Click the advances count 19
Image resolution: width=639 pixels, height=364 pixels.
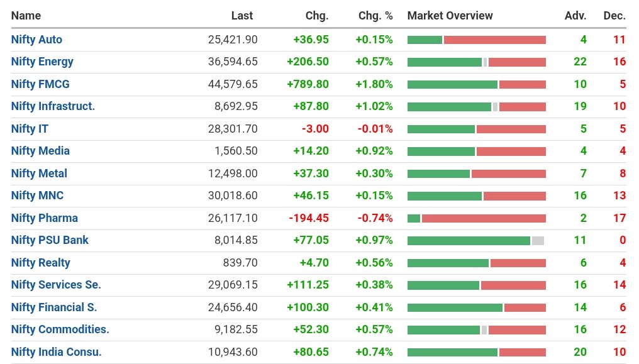coord(581,106)
